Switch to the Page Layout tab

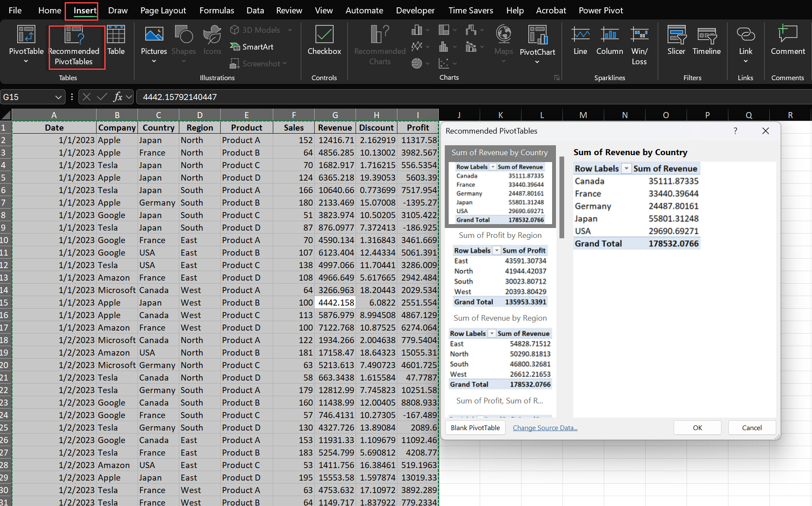point(163,10)
